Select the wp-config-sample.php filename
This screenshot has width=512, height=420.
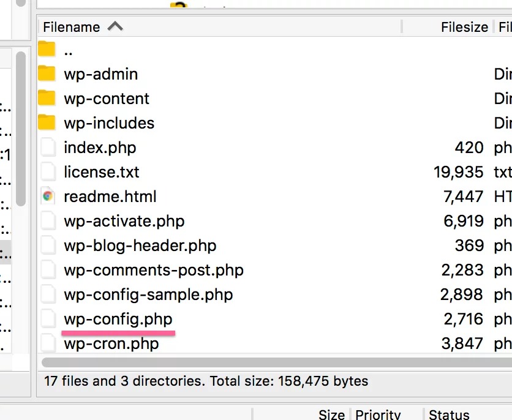pyautogui.click(x=148, y=294)
